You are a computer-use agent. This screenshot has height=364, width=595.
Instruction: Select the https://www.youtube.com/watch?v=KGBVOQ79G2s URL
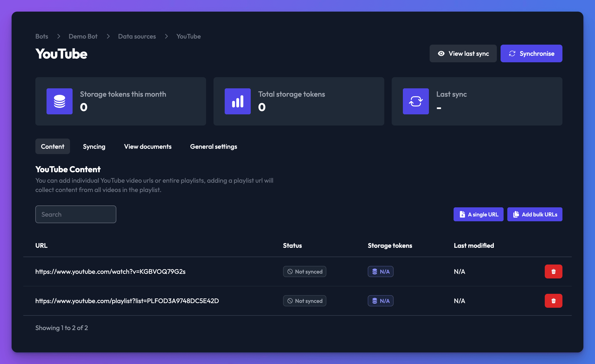(x=110, y=271)
